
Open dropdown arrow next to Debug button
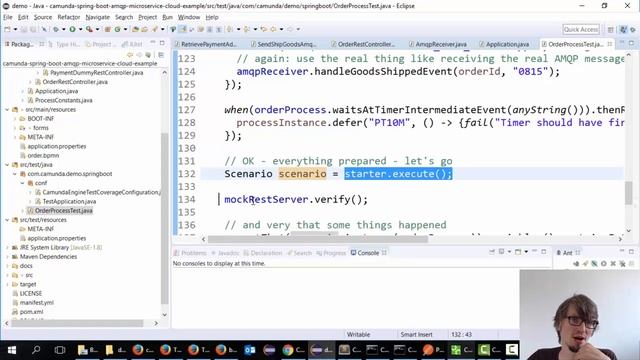tap(64, 29)
